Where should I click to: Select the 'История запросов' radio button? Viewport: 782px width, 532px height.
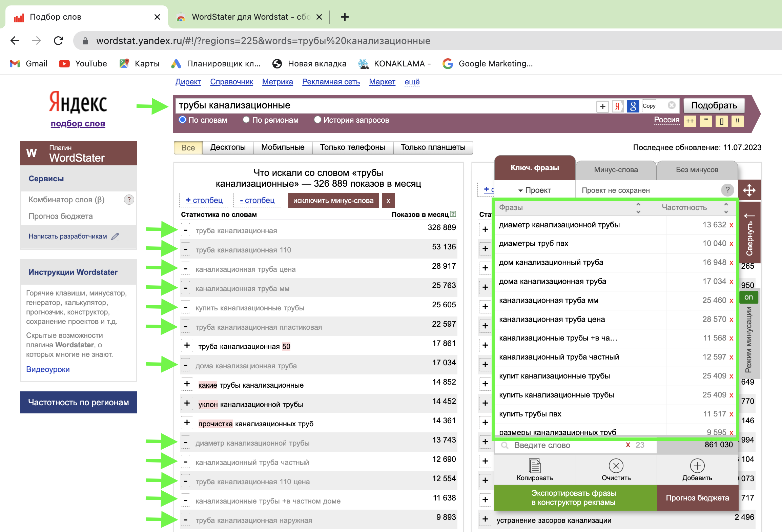[x=317, y=120]
